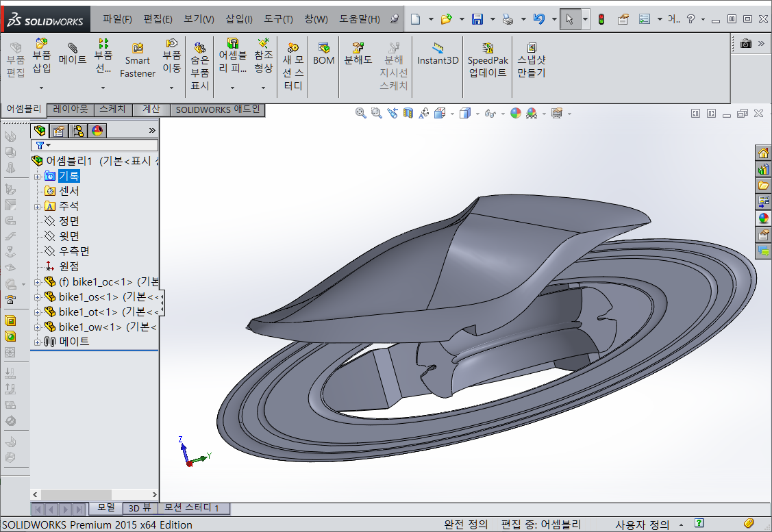Open the tree filter dropdown
772x532 pixels.
[x=48, y=145]
